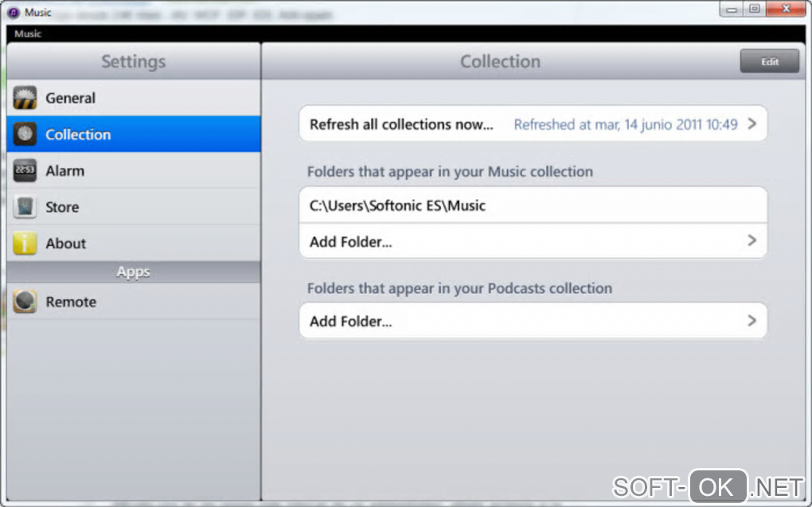Open Alarm settings
This screenshot has height=507, width=812.
pyautogui.click(x=134, y=170)
